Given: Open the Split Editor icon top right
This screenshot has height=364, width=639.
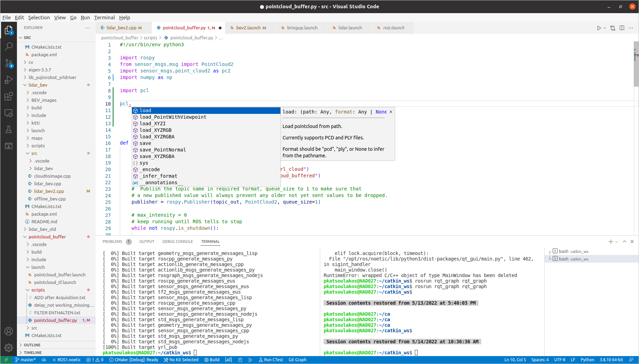Looking at the screenshot, I should tap(622, 28).
